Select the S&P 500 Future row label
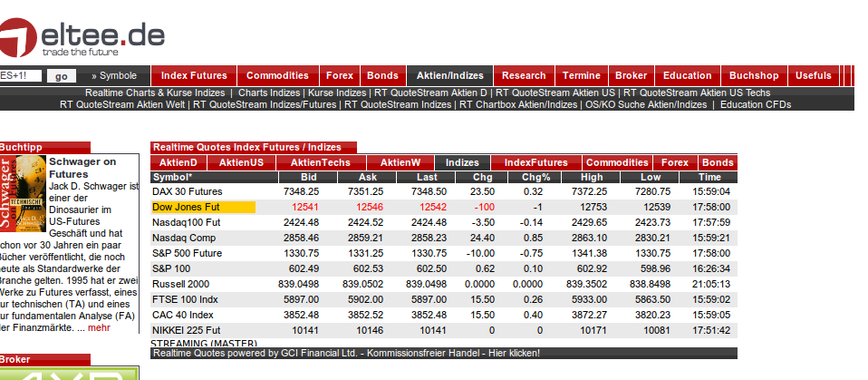868x380 pixels. tap(188, 254)
